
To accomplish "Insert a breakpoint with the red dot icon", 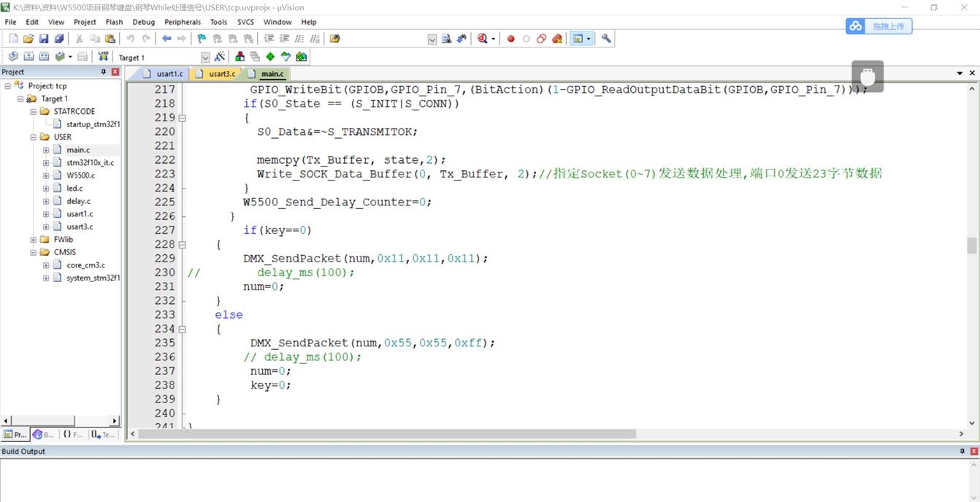I will [x=511, y=39].
